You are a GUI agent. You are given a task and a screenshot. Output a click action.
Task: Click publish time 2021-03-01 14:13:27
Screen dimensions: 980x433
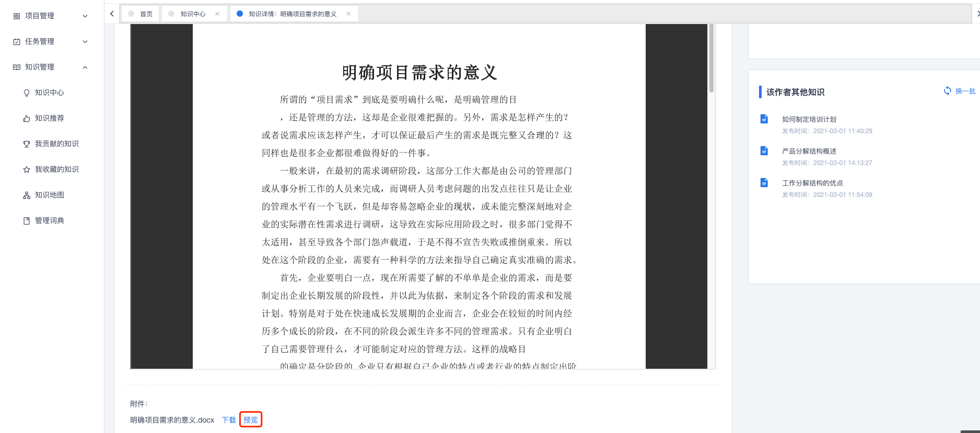843,163
